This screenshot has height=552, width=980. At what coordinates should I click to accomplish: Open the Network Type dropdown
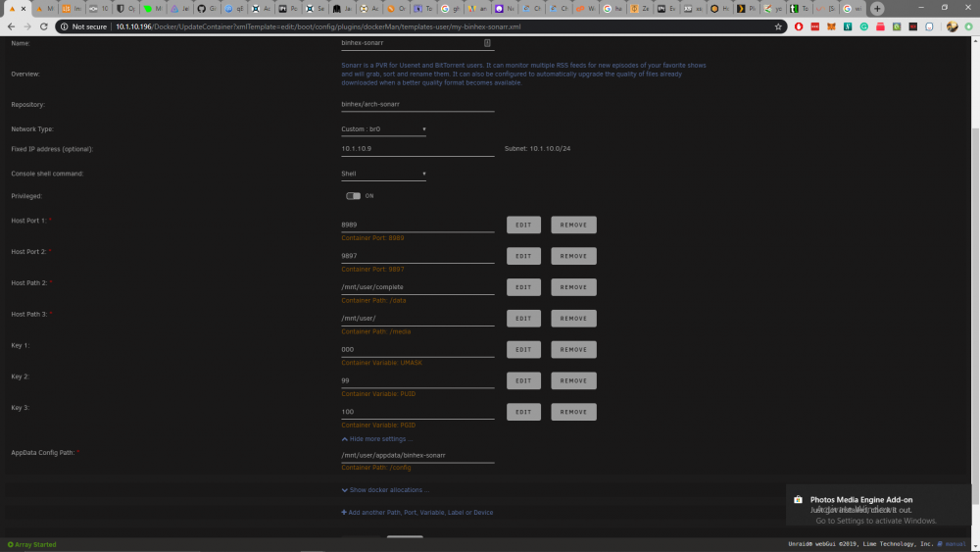(383, 129)
